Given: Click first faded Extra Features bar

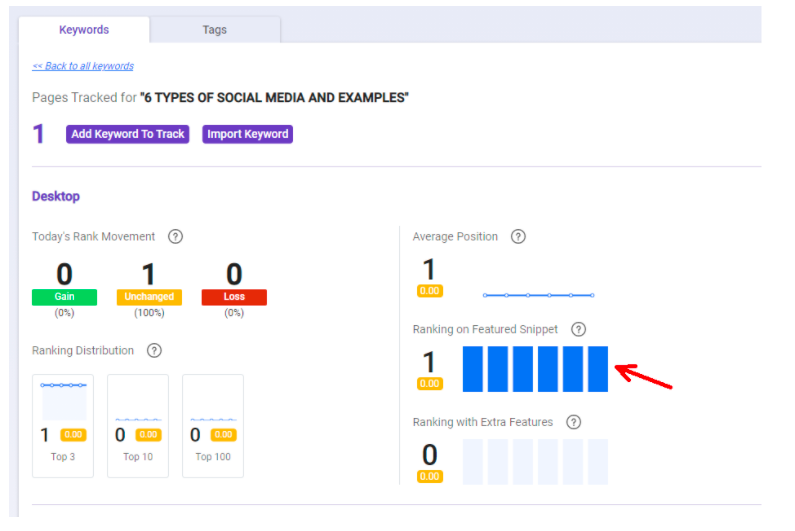Looking at the screenshot, I should click(x=473, y=462).
